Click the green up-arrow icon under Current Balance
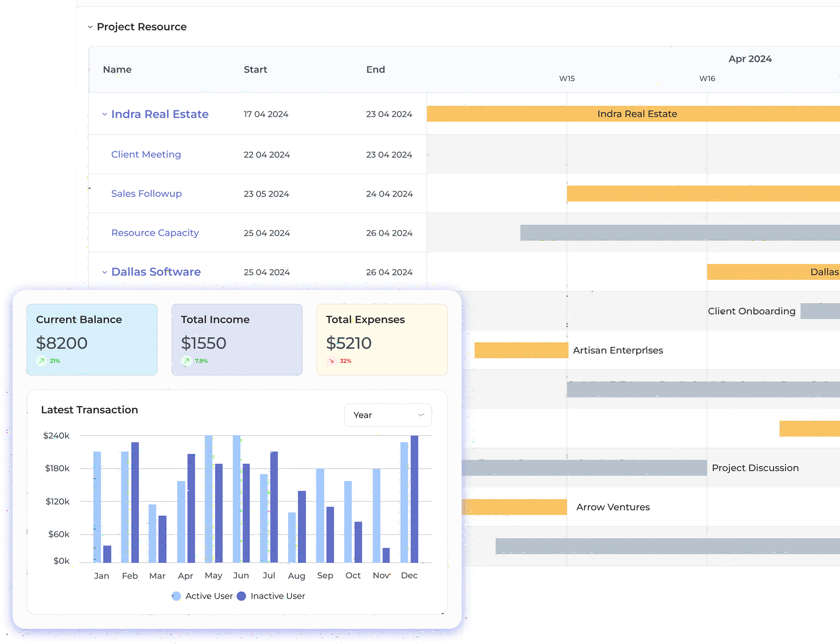This screenshot has height=644, width=840. coord(41,361)
